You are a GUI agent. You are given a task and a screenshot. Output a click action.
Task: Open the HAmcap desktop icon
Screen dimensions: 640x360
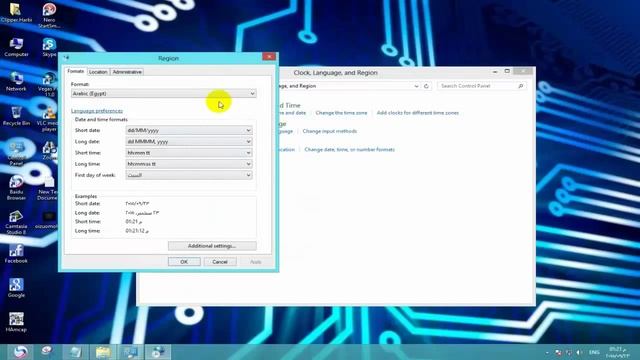click(16, 322)
